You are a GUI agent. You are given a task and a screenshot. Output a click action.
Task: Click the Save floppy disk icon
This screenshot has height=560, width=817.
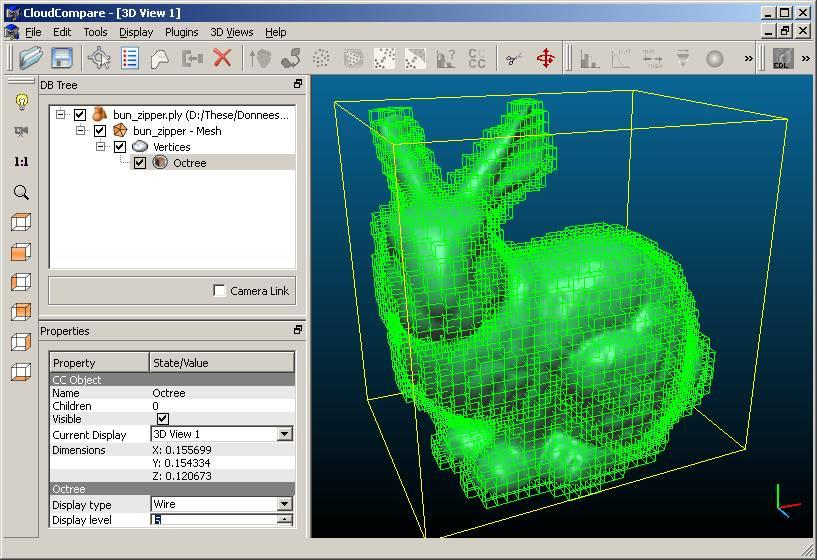[x=62, y=58]
